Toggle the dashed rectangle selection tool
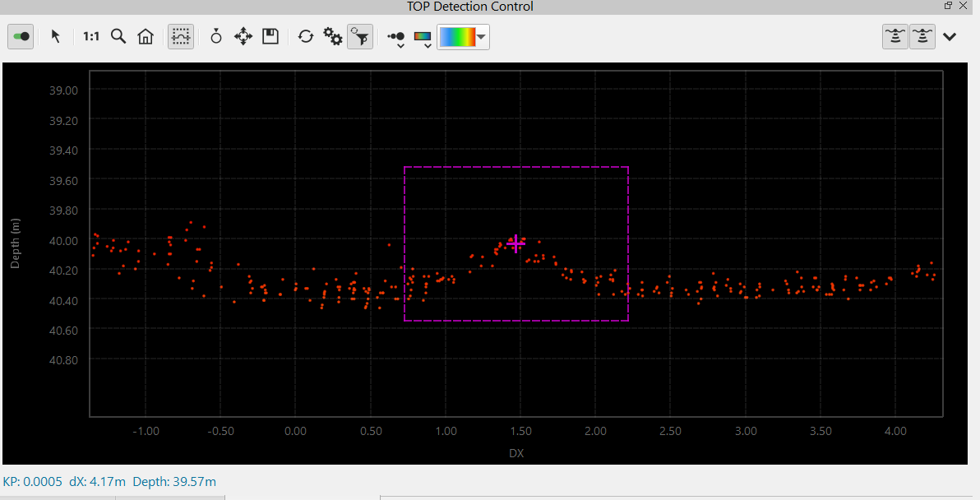Image resolution: width=980 pixels, height=500 pixels. pyautogui.click(x=181, y=37)
